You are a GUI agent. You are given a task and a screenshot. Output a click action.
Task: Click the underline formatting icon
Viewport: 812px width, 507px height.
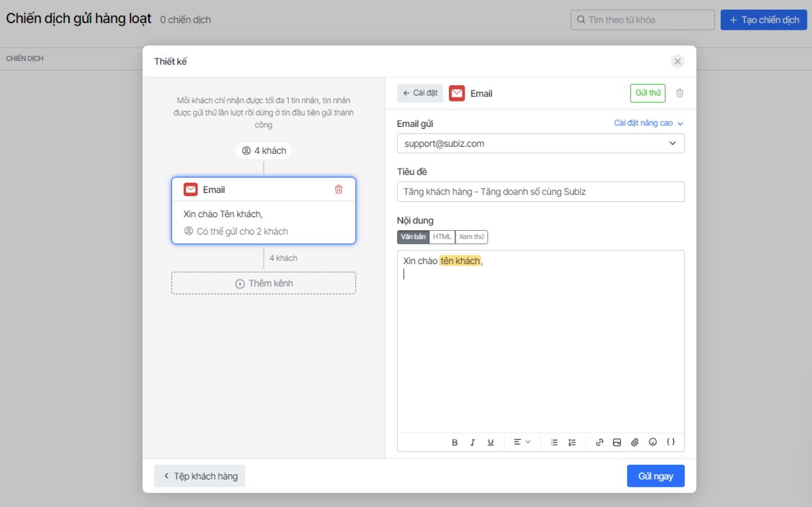point(491,443)
